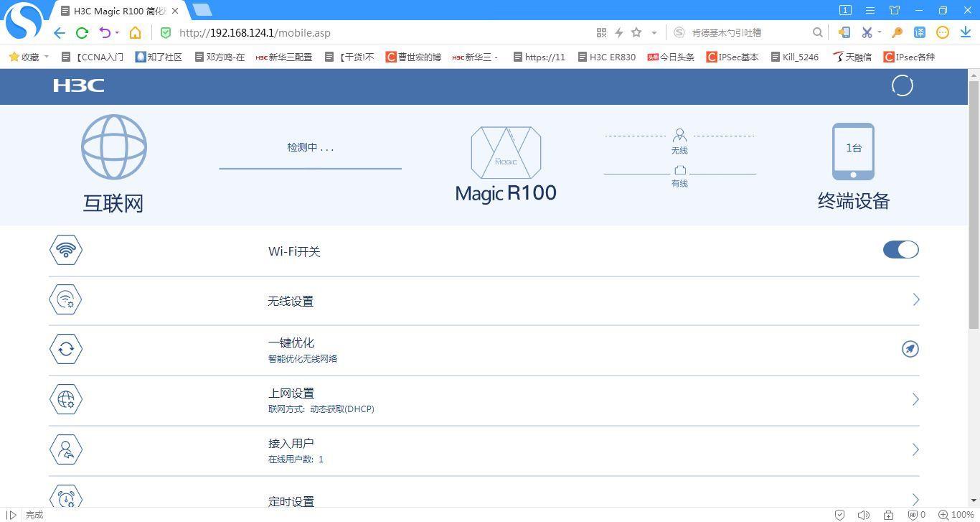
Task: Open dropdown next to scissors icon
Action: click(879, 32)
